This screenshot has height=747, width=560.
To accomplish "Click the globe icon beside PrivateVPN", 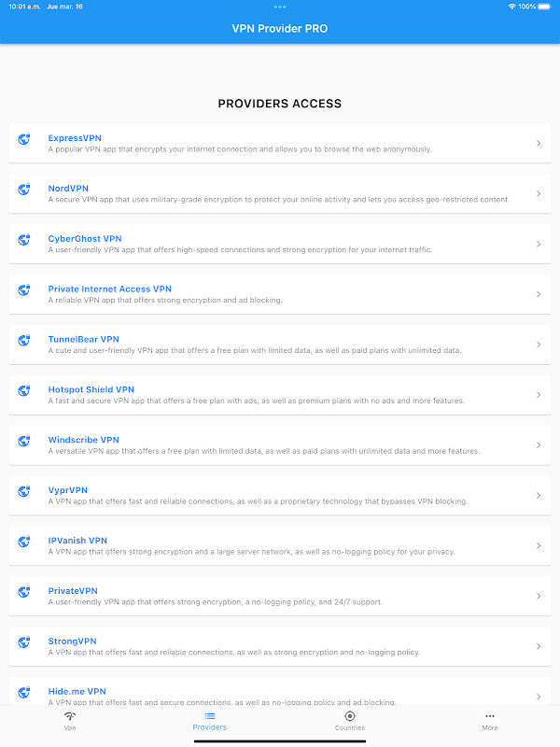I will pos(24,592).
